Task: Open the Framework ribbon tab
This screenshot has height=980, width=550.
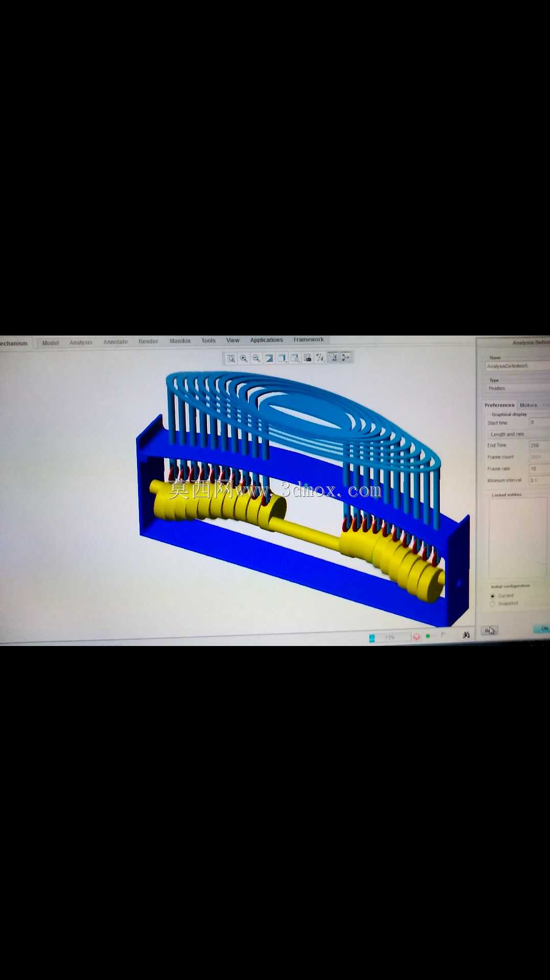Action: click(308, 339)
